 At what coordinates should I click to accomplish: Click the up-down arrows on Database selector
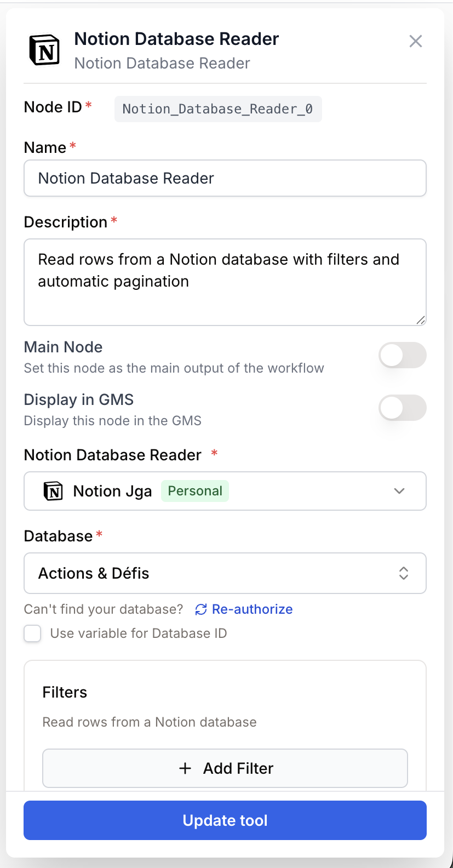point(404,573)
